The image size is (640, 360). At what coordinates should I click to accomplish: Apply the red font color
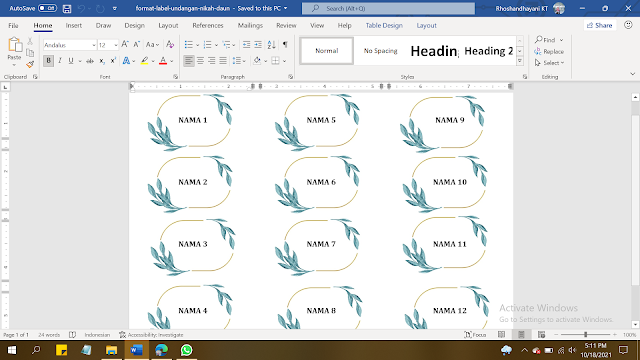(163, 61)
